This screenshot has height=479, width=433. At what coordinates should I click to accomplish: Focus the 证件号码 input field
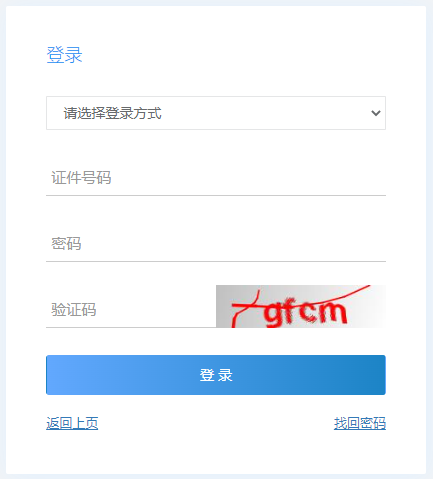click(216, 178)
